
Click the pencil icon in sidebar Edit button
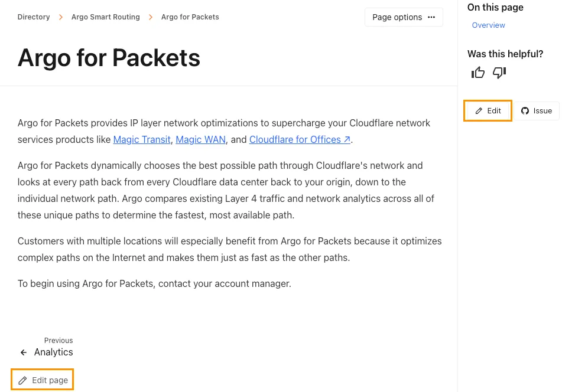tap(479, 111)
